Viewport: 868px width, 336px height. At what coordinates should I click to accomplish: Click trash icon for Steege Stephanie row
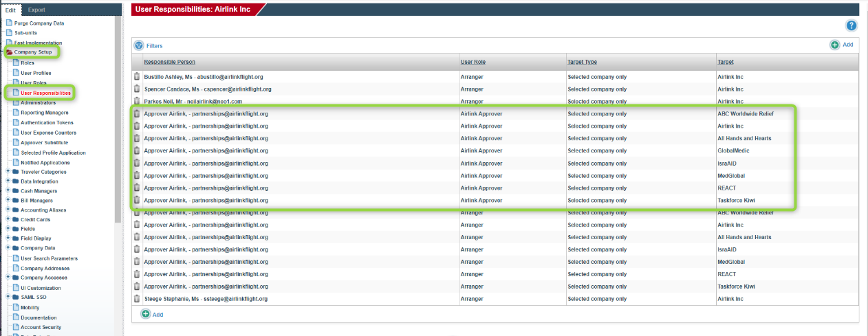tap(137, 299)
